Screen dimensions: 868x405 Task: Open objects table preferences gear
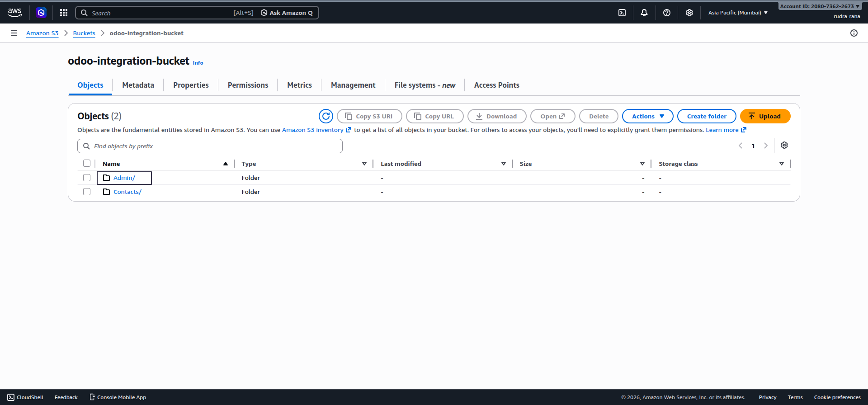point(784,145)
